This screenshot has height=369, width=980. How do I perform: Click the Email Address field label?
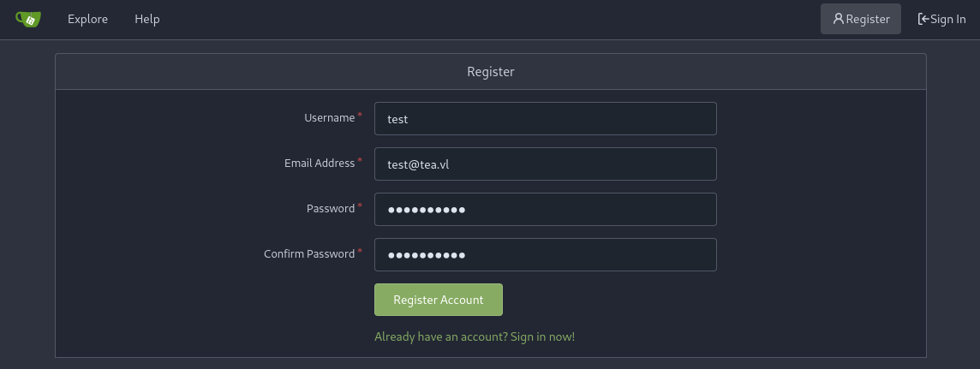click(320, 163)
